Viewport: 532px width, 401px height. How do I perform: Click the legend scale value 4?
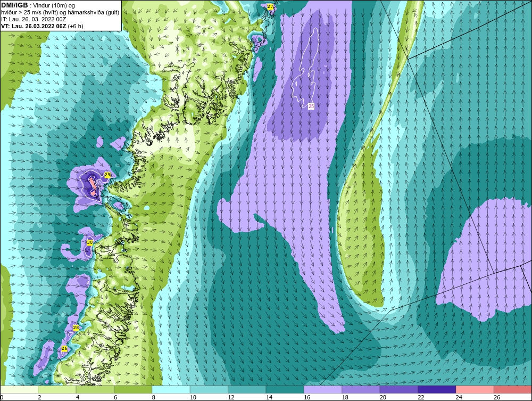[x=78, y=397]
